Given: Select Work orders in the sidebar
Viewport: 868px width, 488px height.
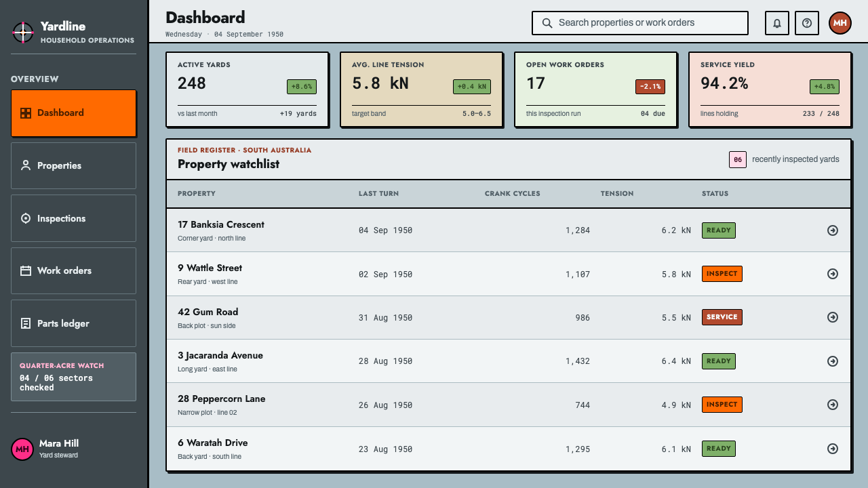Looking at the screenshot, I should [x=73, y=270].
